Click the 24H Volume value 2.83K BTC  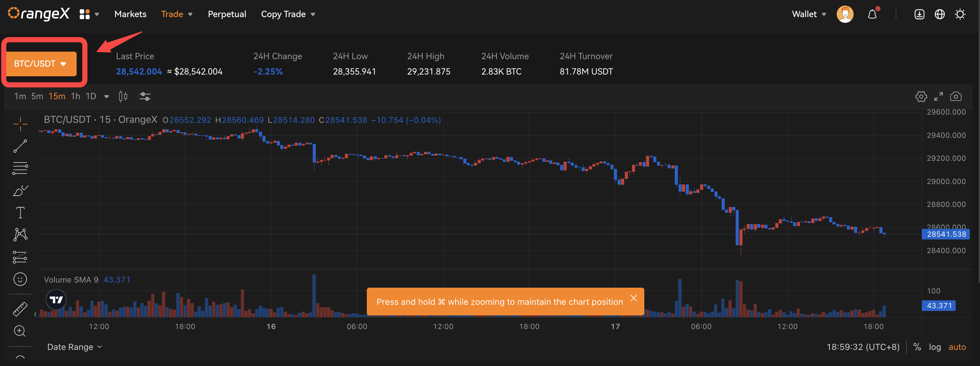(x=501, y=71)
